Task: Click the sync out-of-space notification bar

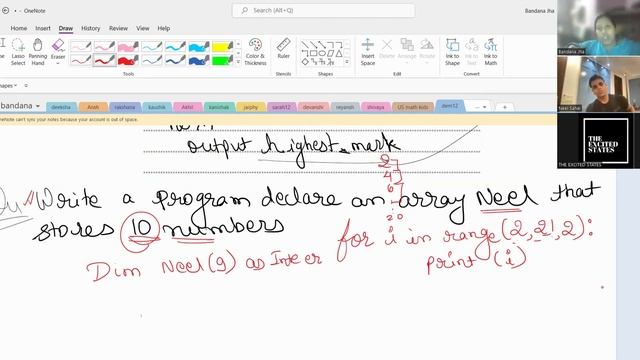Action: [x=278, y=120]
